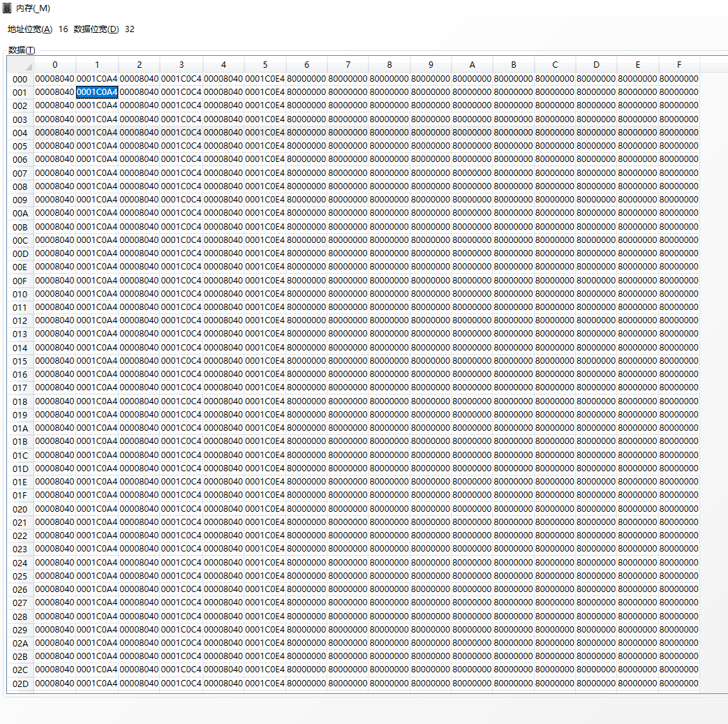Select row header 027

20,603
